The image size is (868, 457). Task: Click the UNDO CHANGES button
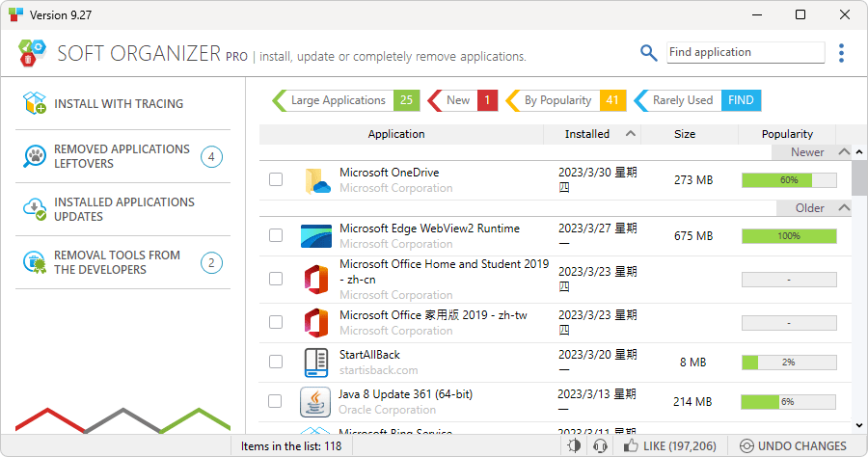tap(794, 446)
